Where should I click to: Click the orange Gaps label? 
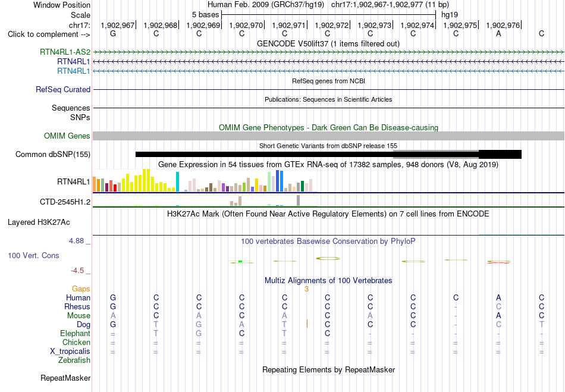click(x=81, y=288)
